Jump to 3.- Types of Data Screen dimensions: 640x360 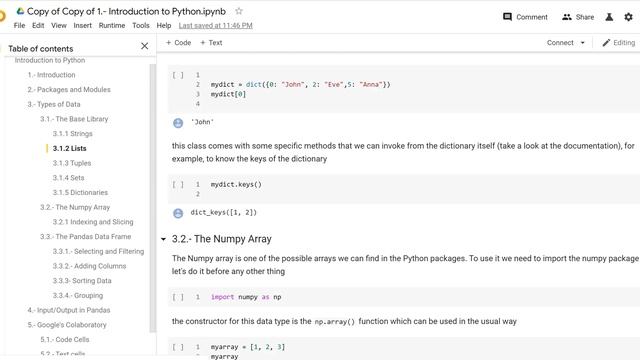54,104
